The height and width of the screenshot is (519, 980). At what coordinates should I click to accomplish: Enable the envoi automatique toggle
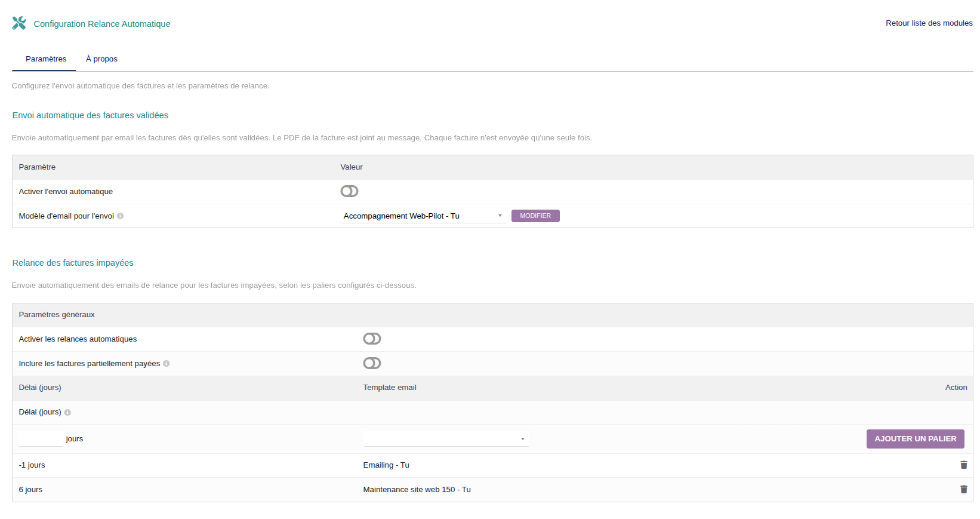[349, 191]
